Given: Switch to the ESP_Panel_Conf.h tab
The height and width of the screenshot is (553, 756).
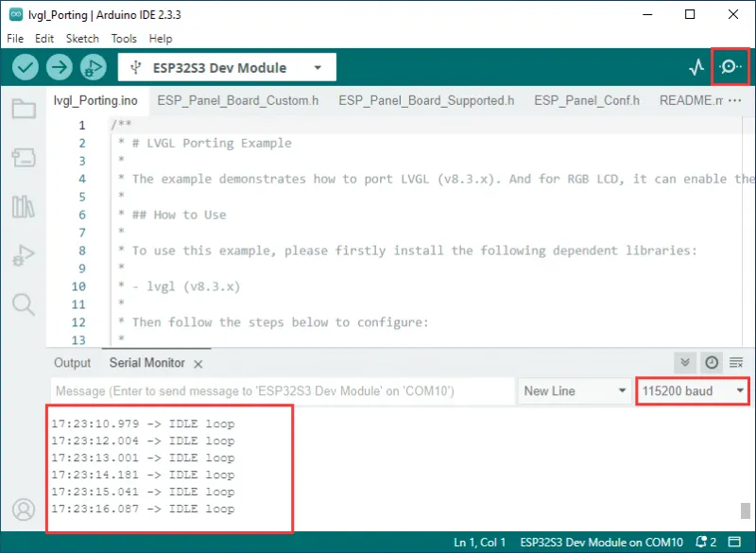Looking at the screenshot, I should 587,100.
